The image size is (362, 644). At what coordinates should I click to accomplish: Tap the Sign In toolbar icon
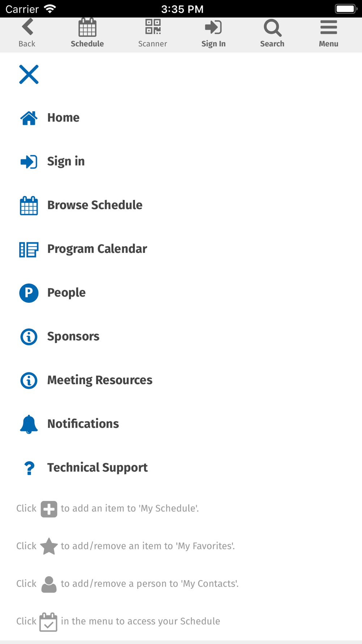213,28
